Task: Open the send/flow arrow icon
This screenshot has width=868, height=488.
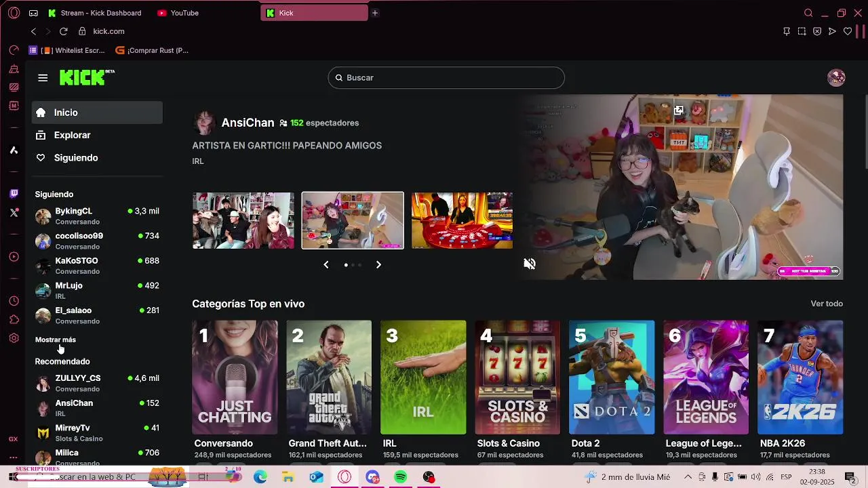Action: pos(832,31)
